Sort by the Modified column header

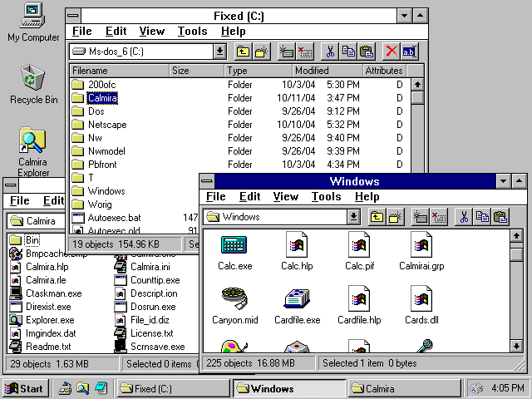(x=328, y=71)
